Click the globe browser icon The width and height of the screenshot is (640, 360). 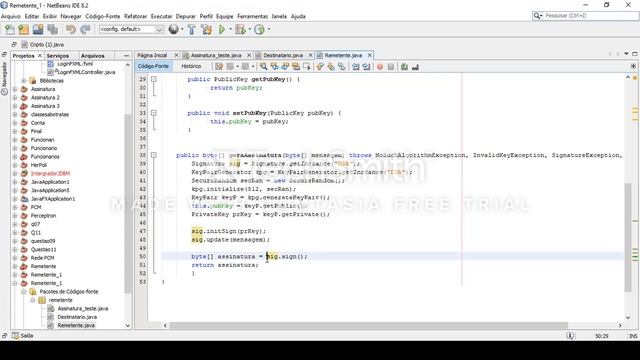tap(173, 29)
